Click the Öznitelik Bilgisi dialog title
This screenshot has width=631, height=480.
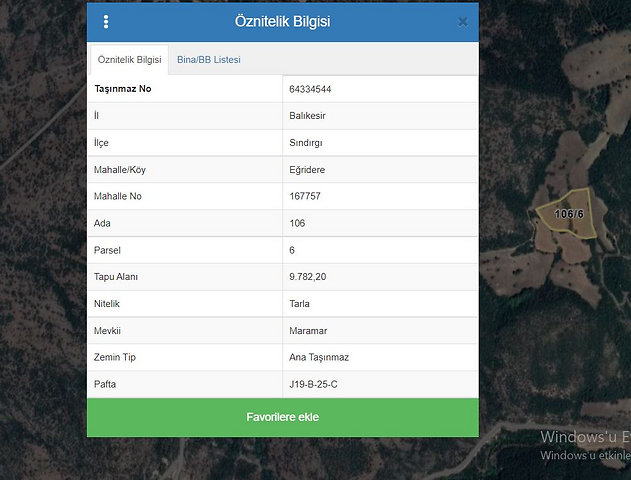282,22
